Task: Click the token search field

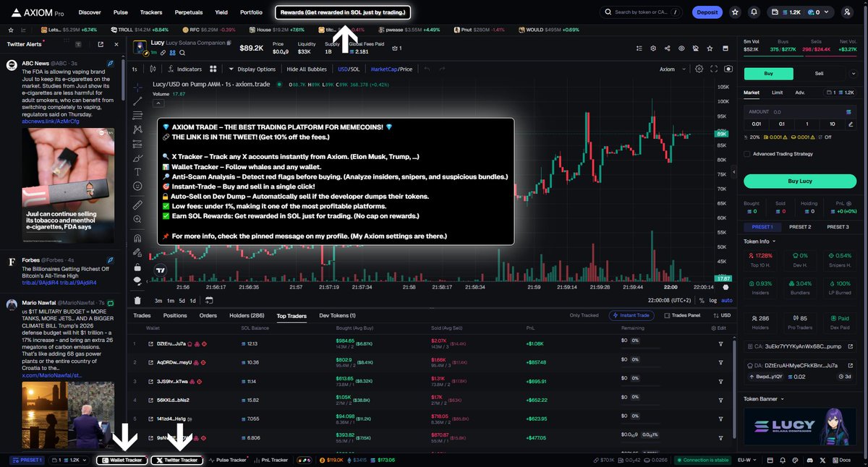Action: [x=641, y=12]
